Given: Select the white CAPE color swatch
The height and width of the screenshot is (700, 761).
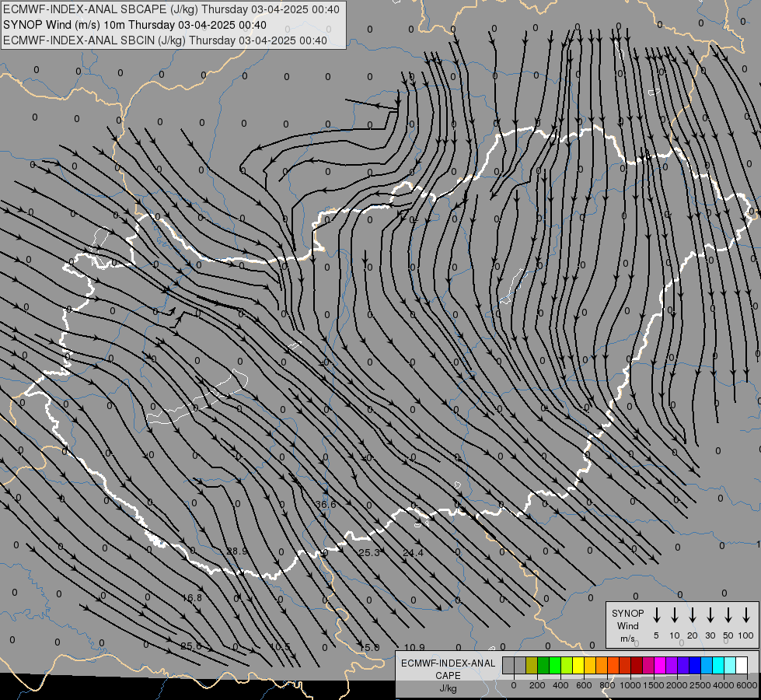Looking at the screenshot, I should pos(741,665).
